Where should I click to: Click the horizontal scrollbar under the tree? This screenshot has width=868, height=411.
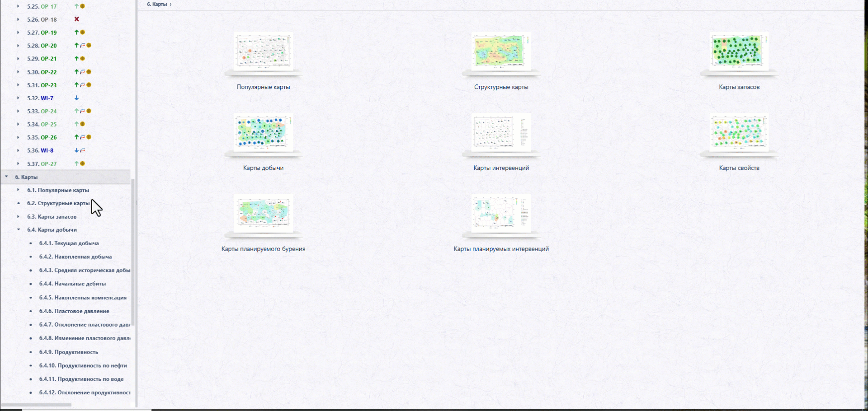click(36, 405)
